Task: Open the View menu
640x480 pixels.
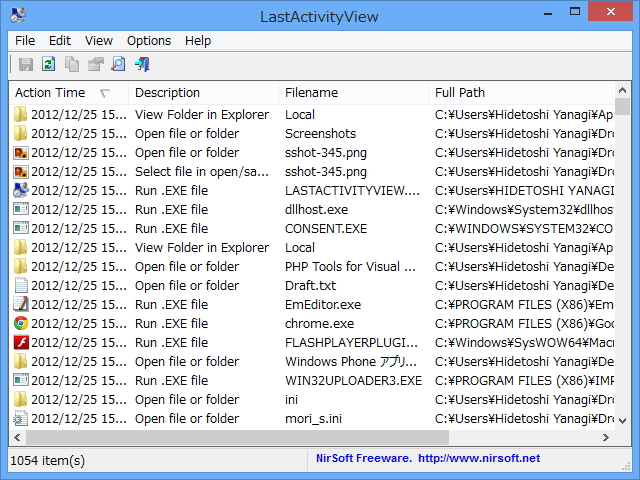Action: (98, 41)
